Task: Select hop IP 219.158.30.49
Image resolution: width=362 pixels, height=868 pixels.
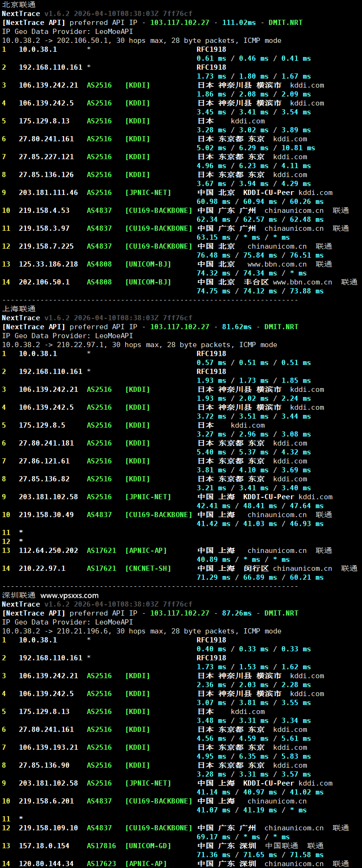Action: pyautogui.click(x=46, y=515)
